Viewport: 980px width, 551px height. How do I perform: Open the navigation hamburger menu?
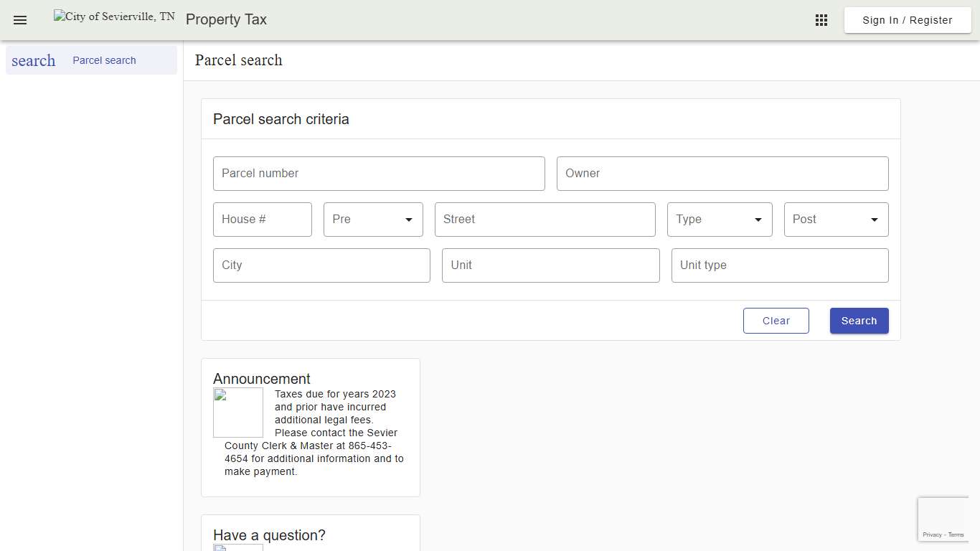click(x=19, y=19)
